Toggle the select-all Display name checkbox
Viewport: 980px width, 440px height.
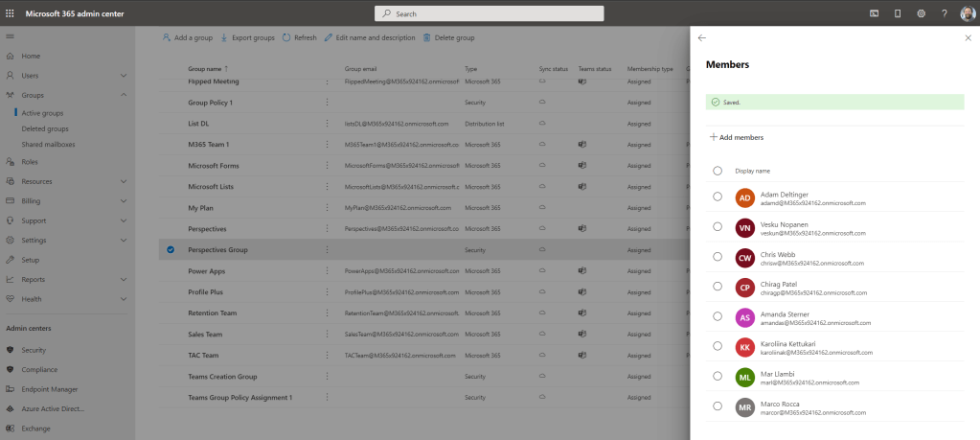pos(718,171)
